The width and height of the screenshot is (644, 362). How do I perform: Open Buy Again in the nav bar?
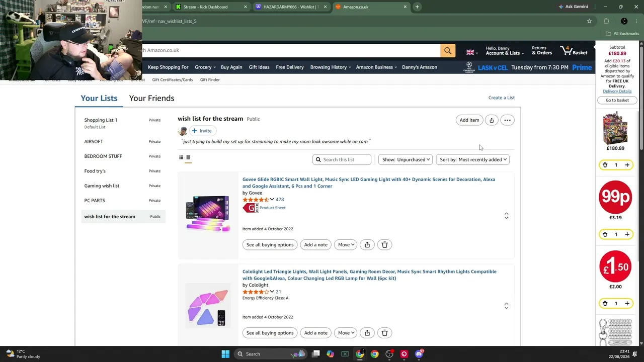231,67
